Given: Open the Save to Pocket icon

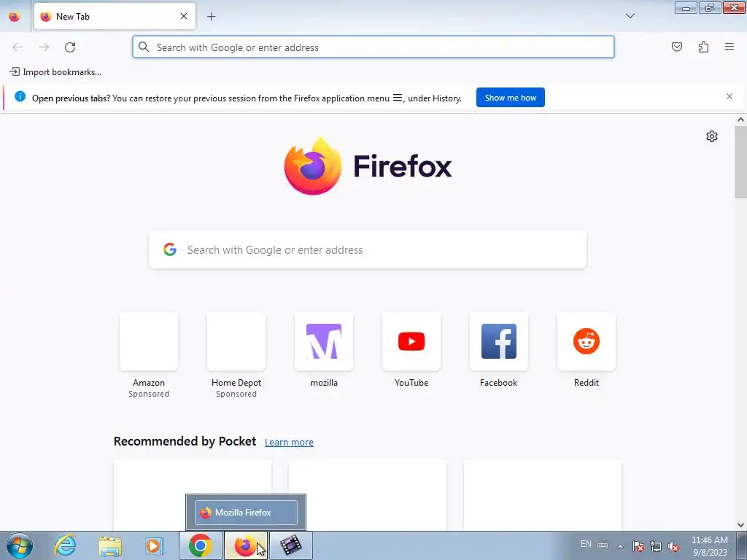Looking at the screenshot, I should pos(677,47).
